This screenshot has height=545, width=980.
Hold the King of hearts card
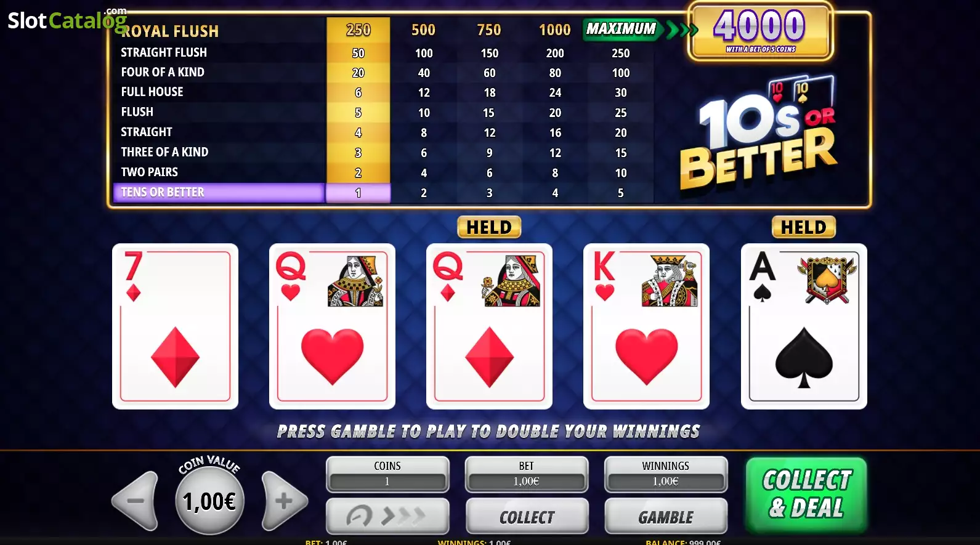coord(647,326)
